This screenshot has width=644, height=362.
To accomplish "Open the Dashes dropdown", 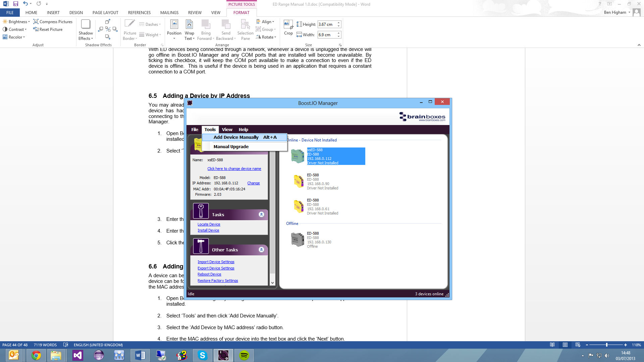I will tap(150, 24).
